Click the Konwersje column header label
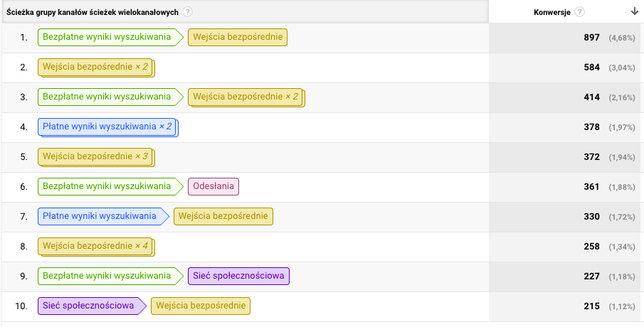Screen dimensions: 644x327 pos(552,12)
